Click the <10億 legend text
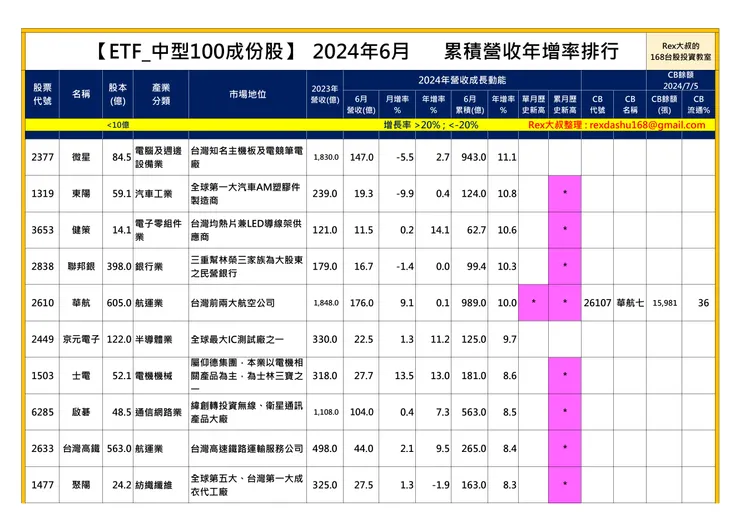740x523 pixels. click(118, 125)
